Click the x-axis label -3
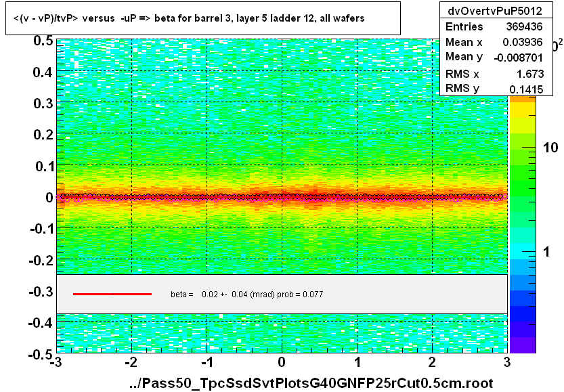 pos(55,362)
